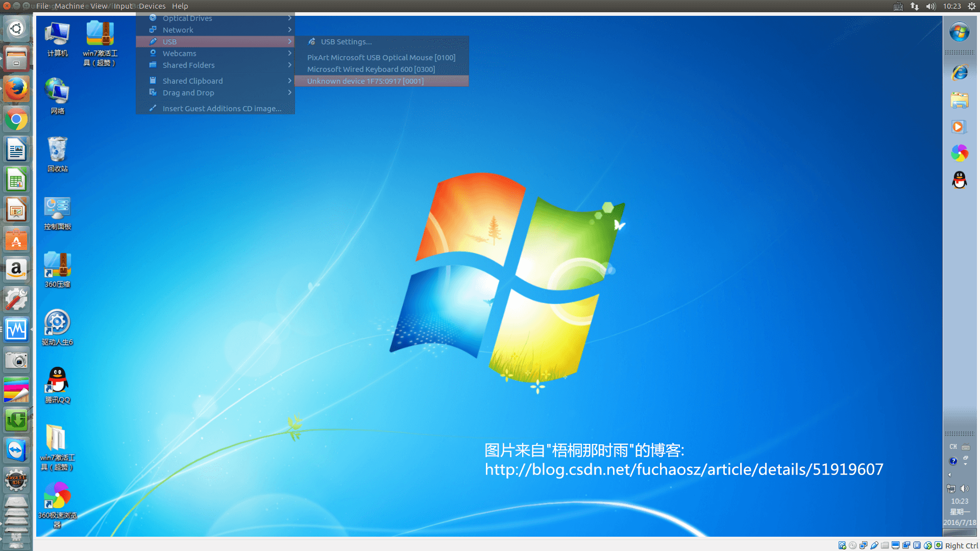Open the QQ penguin taskbar icon

coord(960,180)
